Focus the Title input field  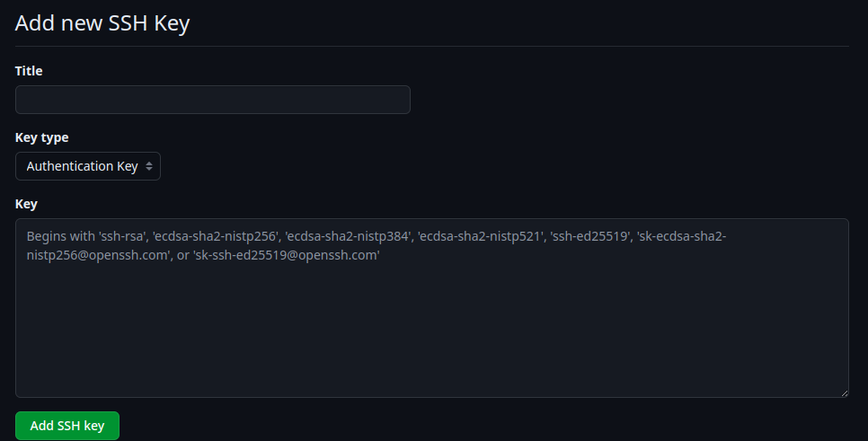pyautogui.click(x=213, y=100)
